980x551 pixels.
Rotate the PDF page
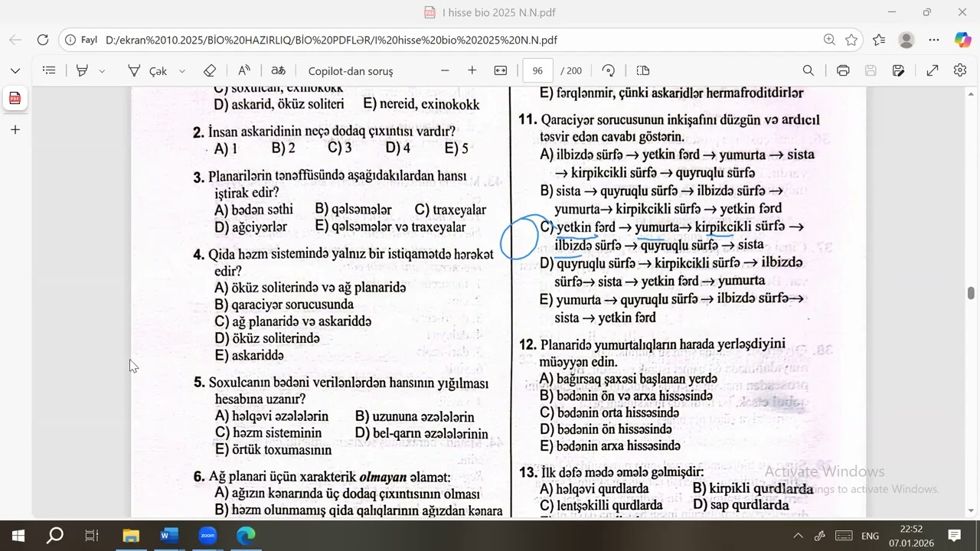pyautogui.click(x=609, y=70)
